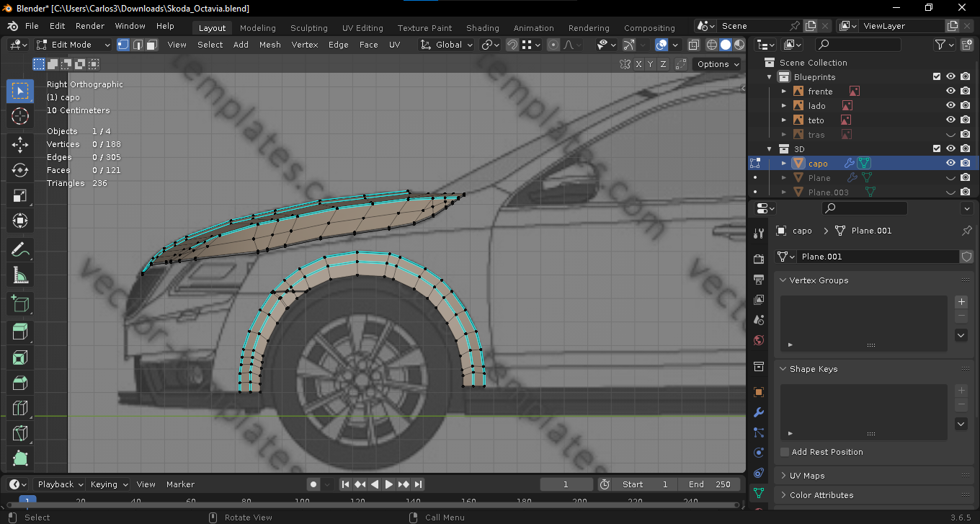This screenshot has width=980, height=524.
Task: Open the Particles properties tab
Action: [x=758, y=432]
